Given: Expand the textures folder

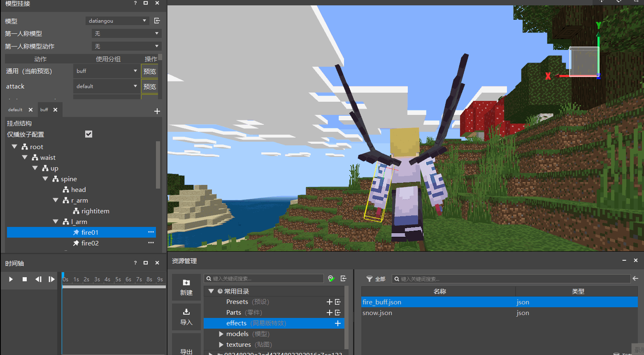Looking at the screenshot, I should coord(221,345).
